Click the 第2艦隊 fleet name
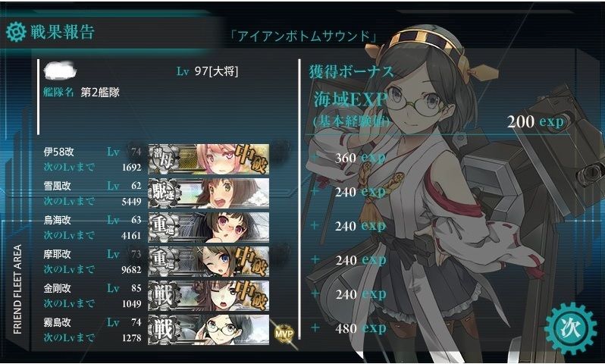 (x=100, y=93)
